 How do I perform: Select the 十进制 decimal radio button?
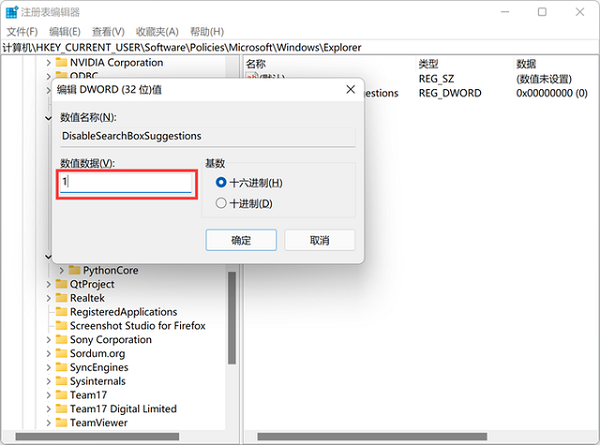[221, 204]
